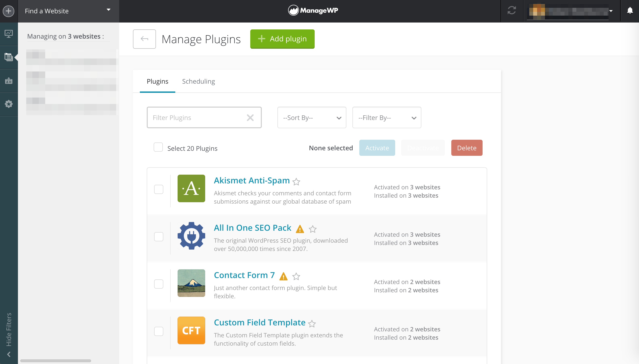Screen dimensions: 639x364
Task: Click the Deactivate button
Action: click(423, 148)
